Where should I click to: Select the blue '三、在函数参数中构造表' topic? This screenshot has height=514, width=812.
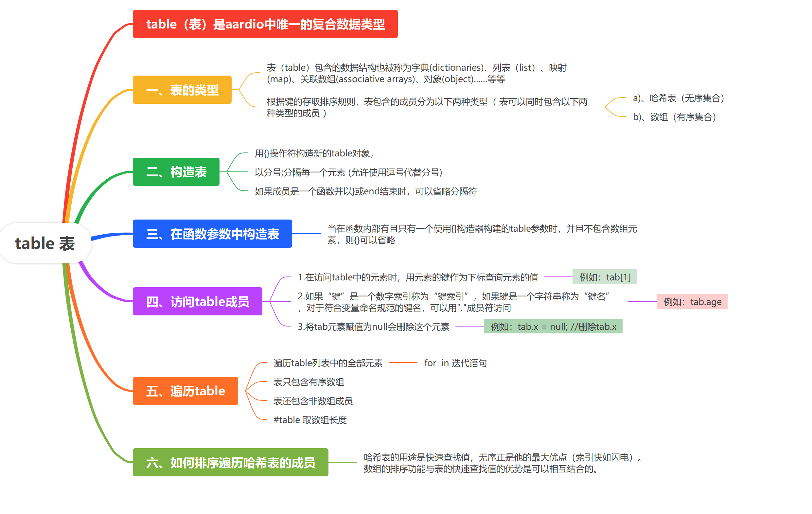pyautogui.click(x=212, y=234)
